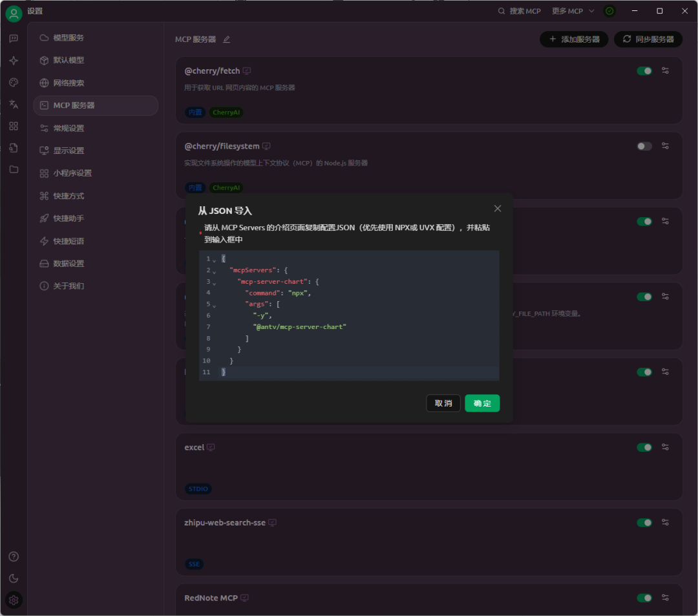Collapse the args array fold arrow on line 5
This screenshot has height=616, width=698.
pyautogui.click(x=215, y=305)
